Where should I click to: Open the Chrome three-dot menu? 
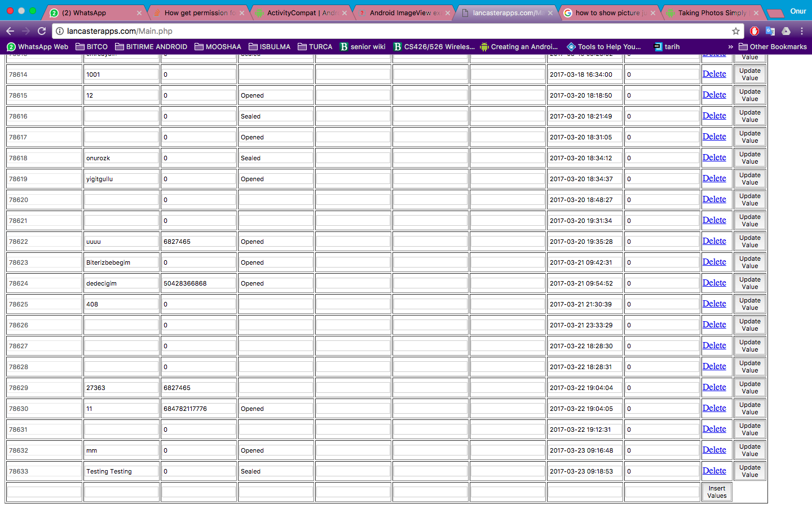[x=801, y=31]
